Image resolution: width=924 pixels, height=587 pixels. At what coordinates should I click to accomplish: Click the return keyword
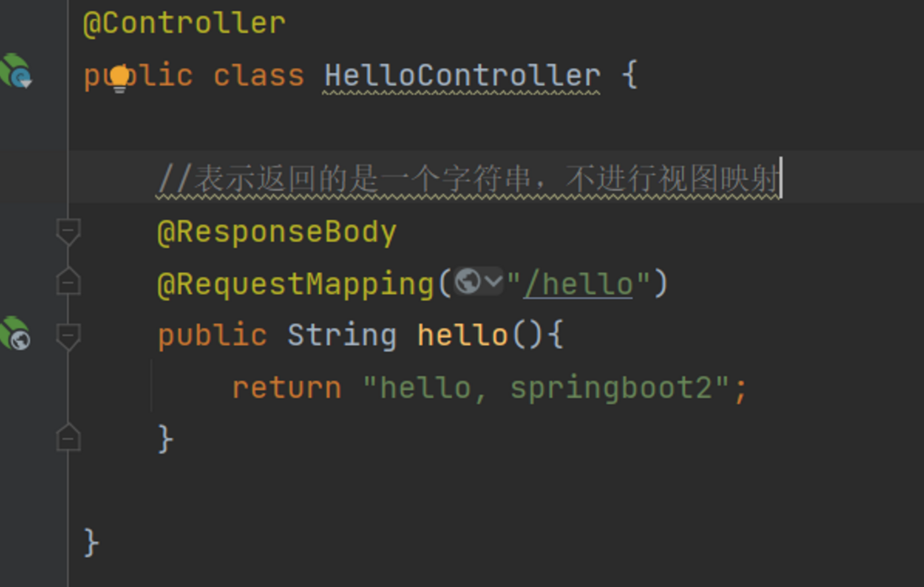tap(287, 389)
